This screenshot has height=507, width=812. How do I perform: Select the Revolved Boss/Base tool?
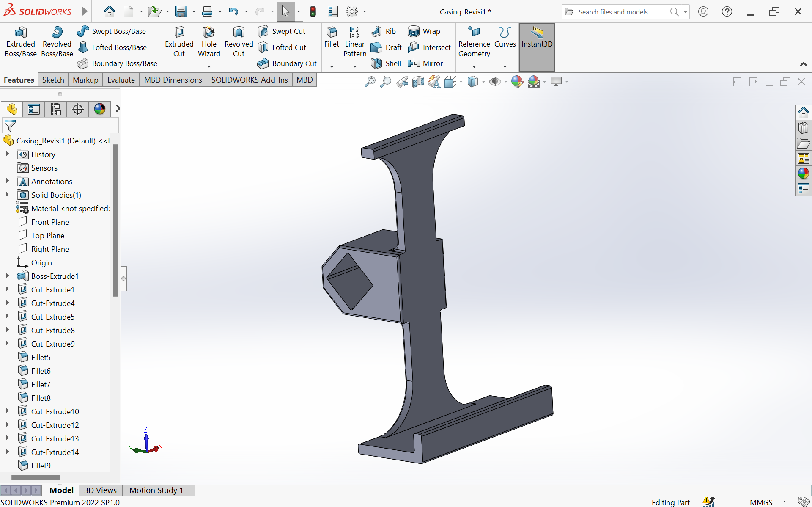[57, 41]
